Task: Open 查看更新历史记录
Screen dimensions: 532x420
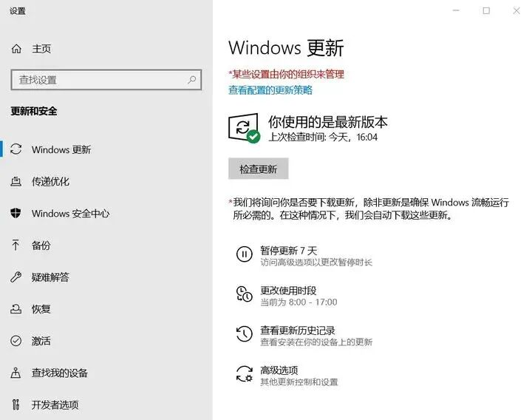Action: (298, 331)
